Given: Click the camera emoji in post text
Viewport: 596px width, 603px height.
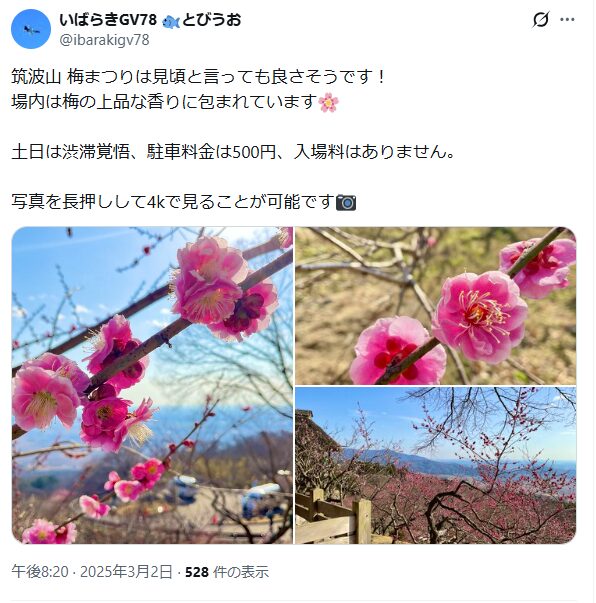Looking at the screenshot, I should [346, 202].
